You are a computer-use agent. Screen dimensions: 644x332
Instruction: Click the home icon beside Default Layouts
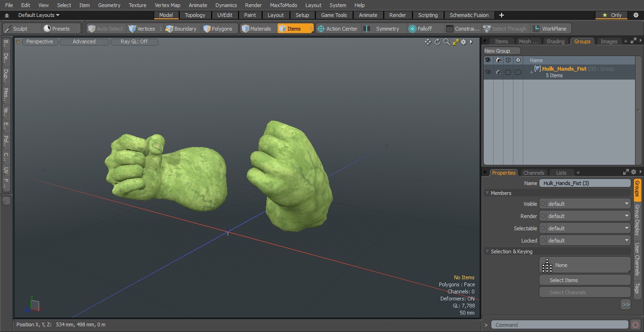pos(7,15)
